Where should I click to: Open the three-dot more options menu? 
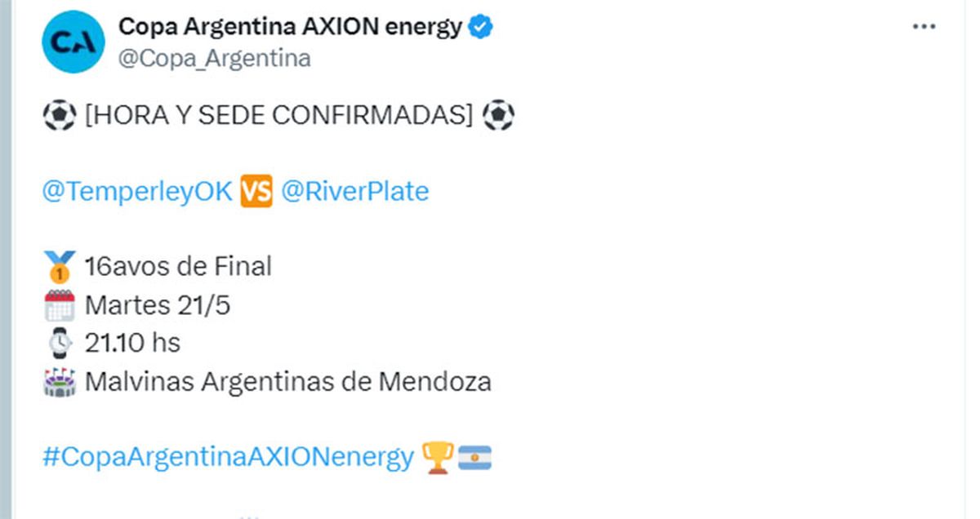[x=924, y=27]
